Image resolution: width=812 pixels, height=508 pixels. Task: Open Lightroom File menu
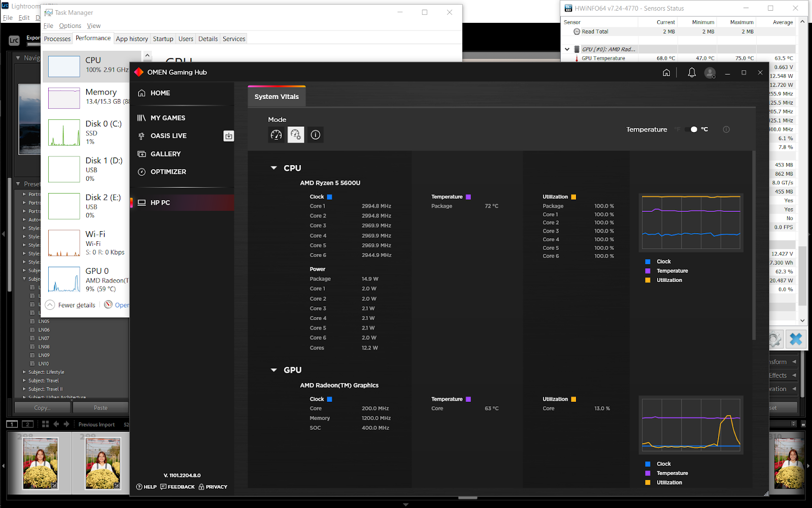click(x=8, y=18)
